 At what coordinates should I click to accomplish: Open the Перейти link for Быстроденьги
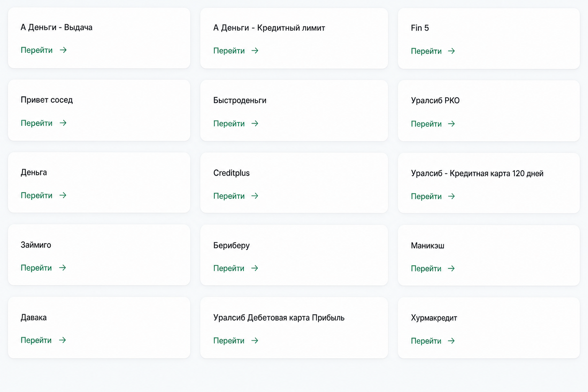(229, 124)
